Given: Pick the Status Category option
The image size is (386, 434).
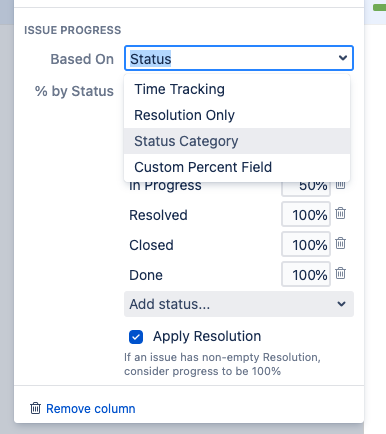Looking at the screenshot, I should pyautogui.click(x=237, y=141).
